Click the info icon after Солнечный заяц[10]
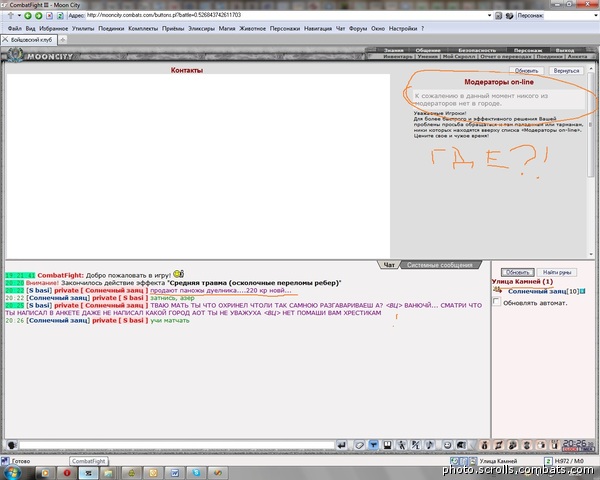Screen dimensions: 600x480 582,291
